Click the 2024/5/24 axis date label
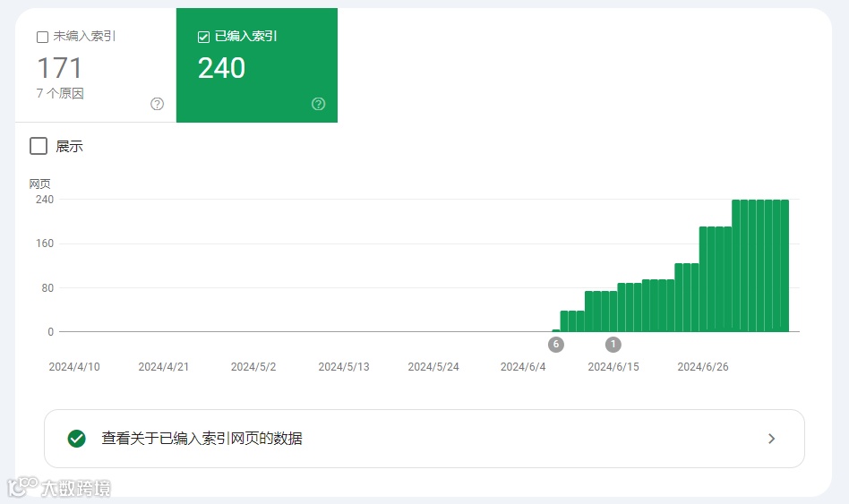This screenshot has width=849, height=504. point(433,367)
